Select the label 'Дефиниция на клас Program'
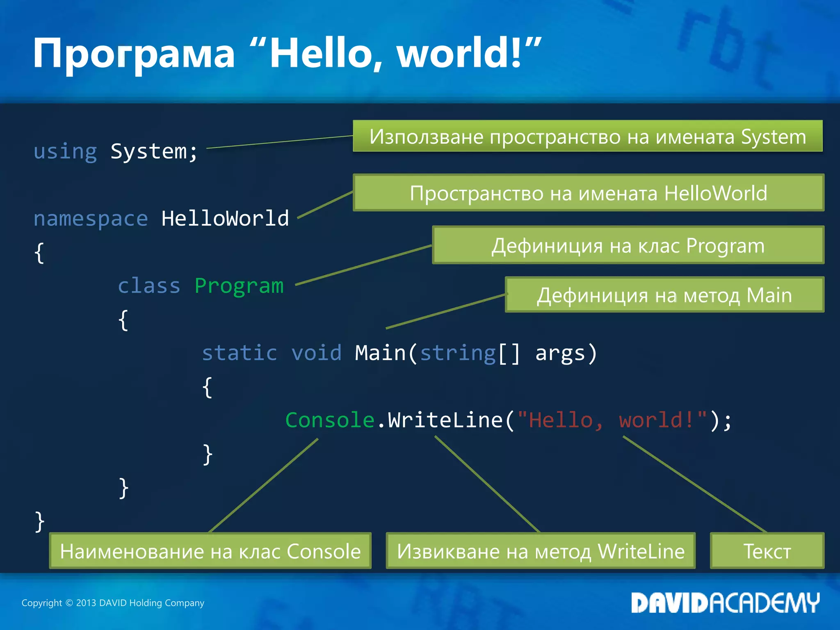 (628, 245)
